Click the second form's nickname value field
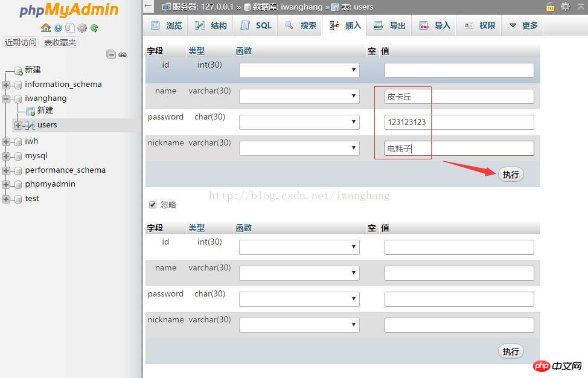This screenshot has height=378, width=588. coord(459,325)
